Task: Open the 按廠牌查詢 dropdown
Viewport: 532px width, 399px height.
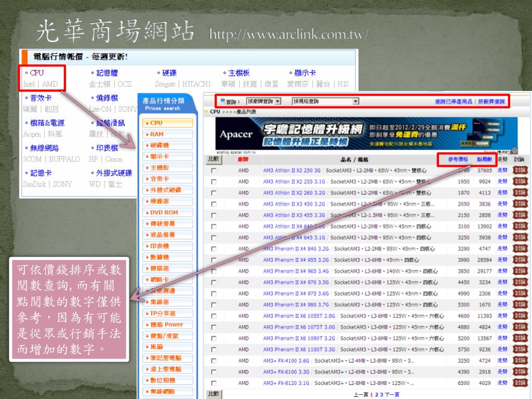Action: (x=263, y=101)
